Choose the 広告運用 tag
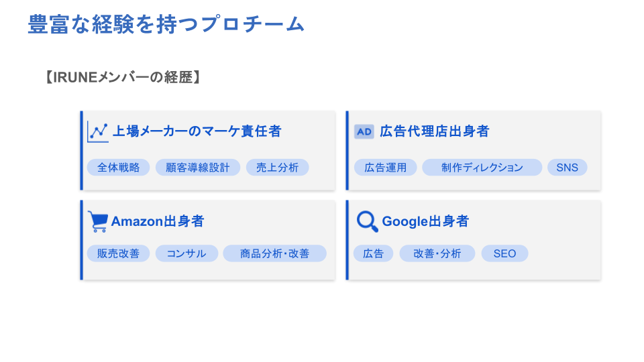Screen dimensions: 644x362 pos(385,168)
